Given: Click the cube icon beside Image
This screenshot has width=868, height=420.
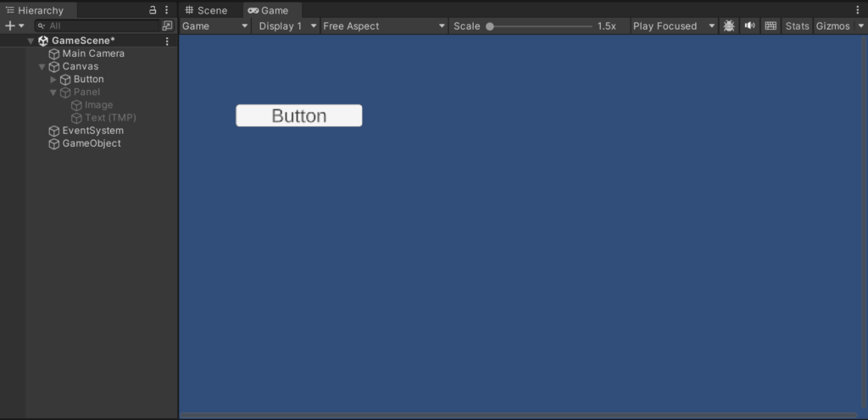Looking at the screenshot, I should coord(76,104).
